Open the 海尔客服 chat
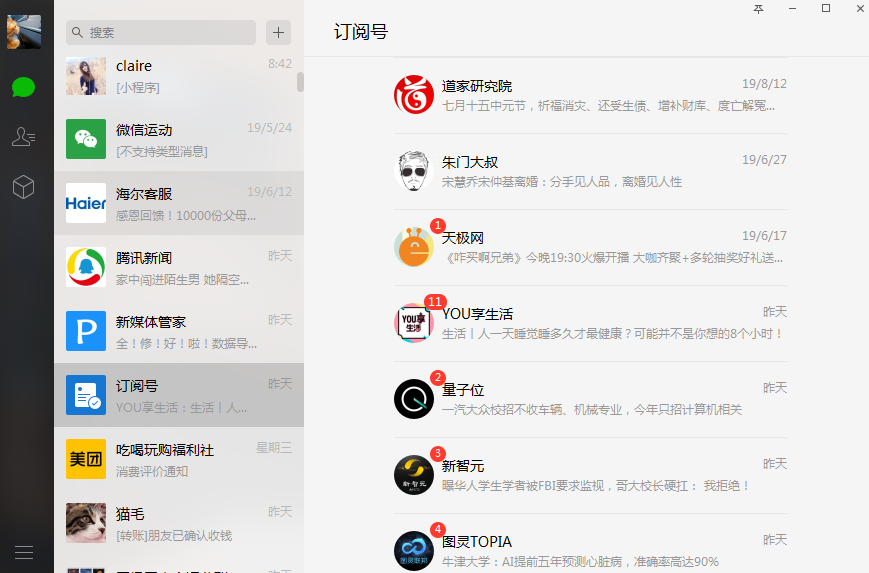869x573 pixels. (x=179, y=204)
